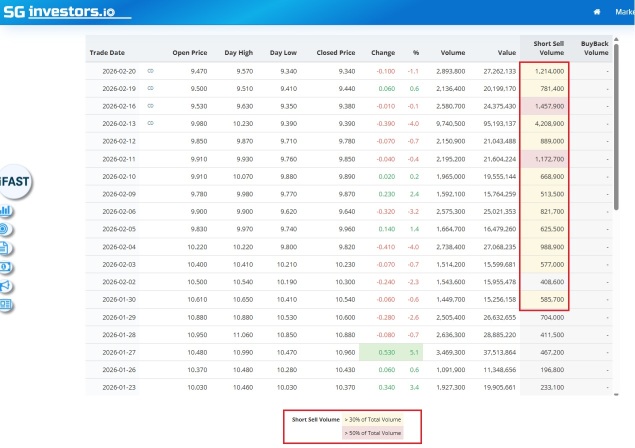This screenshot has height=448, width=635.
Task: Open the news sidebar icon
Action: [x=6, y=305]
